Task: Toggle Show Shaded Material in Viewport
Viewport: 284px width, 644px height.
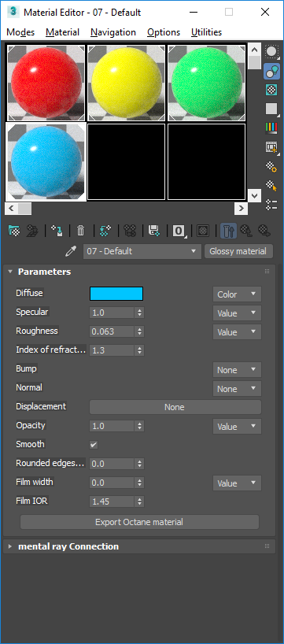Action: (x=202, y=231)
